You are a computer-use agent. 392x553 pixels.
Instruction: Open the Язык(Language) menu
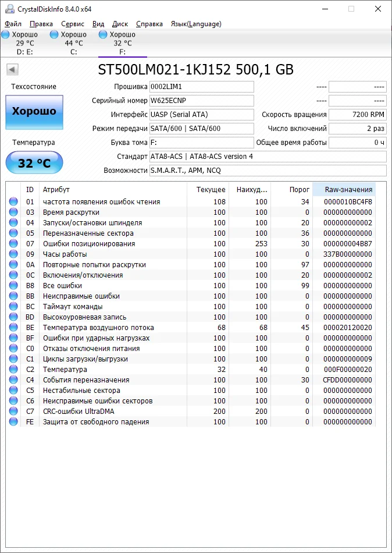[x=196, y=24]
